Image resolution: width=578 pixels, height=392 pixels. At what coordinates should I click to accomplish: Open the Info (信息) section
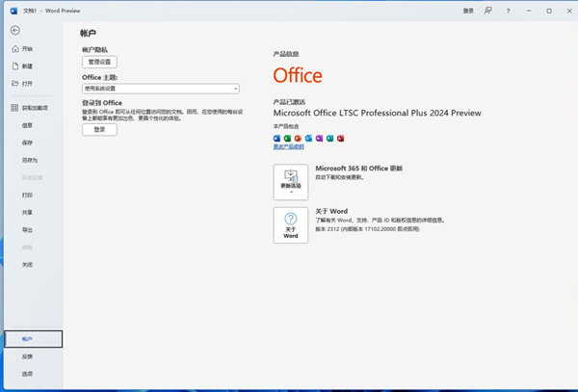tap(27, 125)
